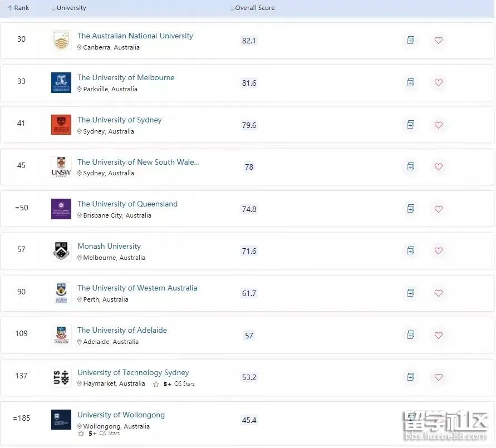Click compare icon for University of Western Australia
Viewport: 496px width, 448px height.
[410, 293]
